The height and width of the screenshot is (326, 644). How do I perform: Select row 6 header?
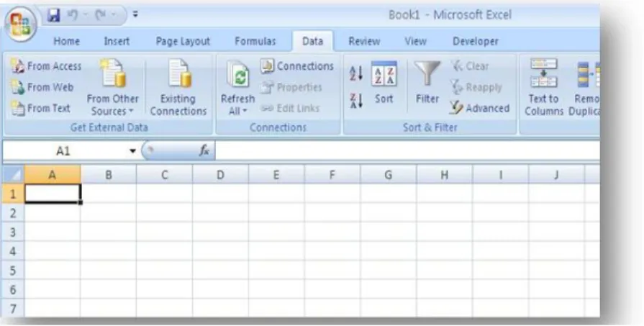point(14,289)
